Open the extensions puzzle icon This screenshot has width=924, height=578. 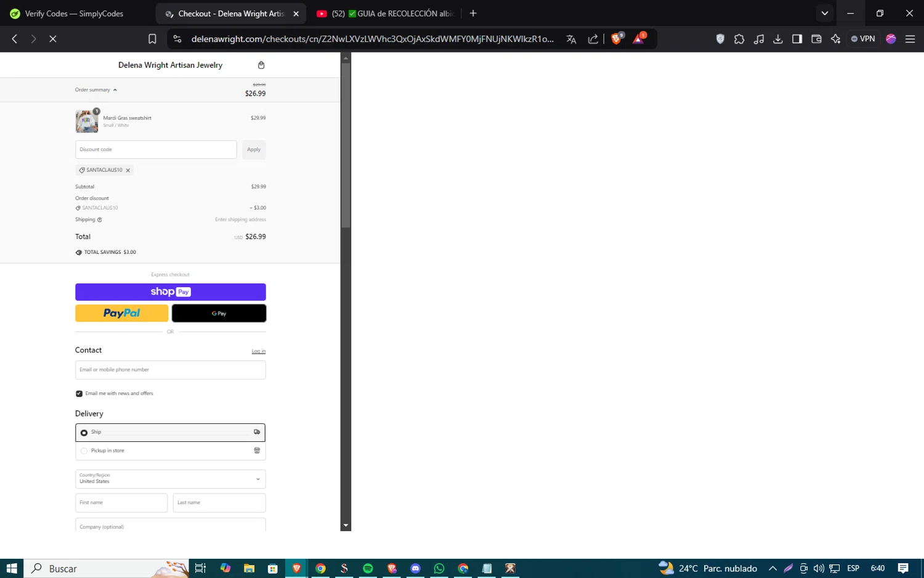(739, 39)
